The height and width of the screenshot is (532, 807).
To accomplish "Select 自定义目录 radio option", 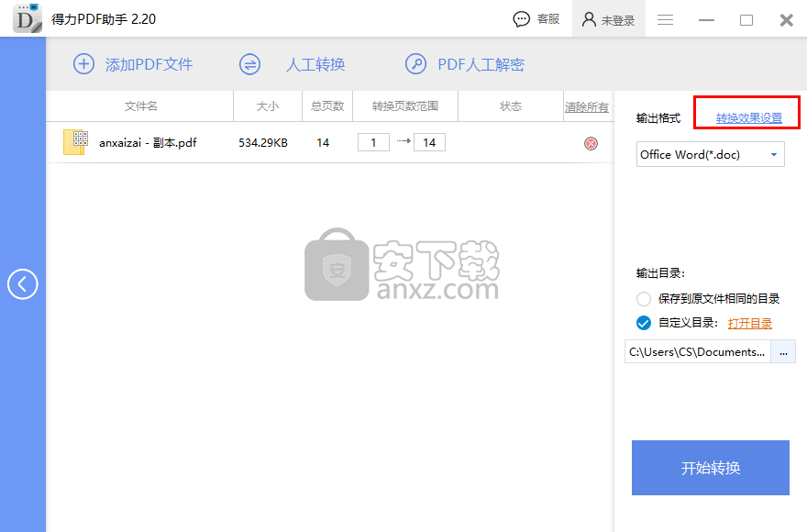I will coord(644,323).
